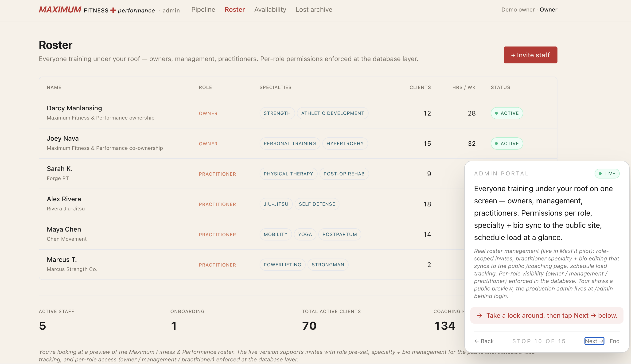631x364 pixels.
Task: Click the Demo owner · Owner account label
Action: click(x=529, y=9)
